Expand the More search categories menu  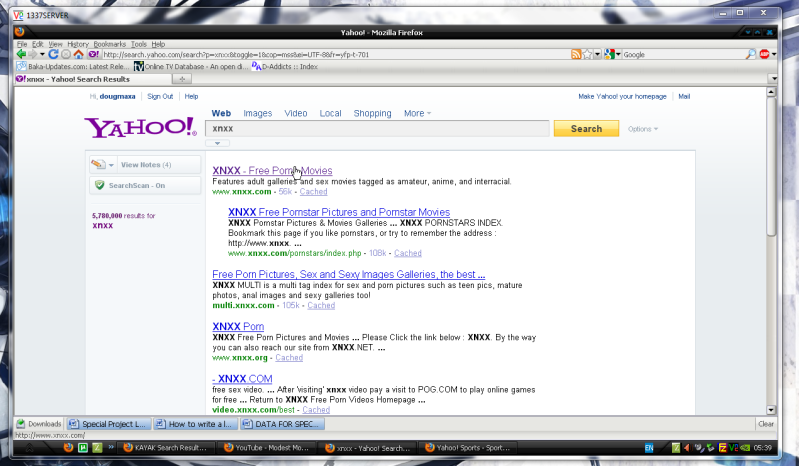point(417,113)
